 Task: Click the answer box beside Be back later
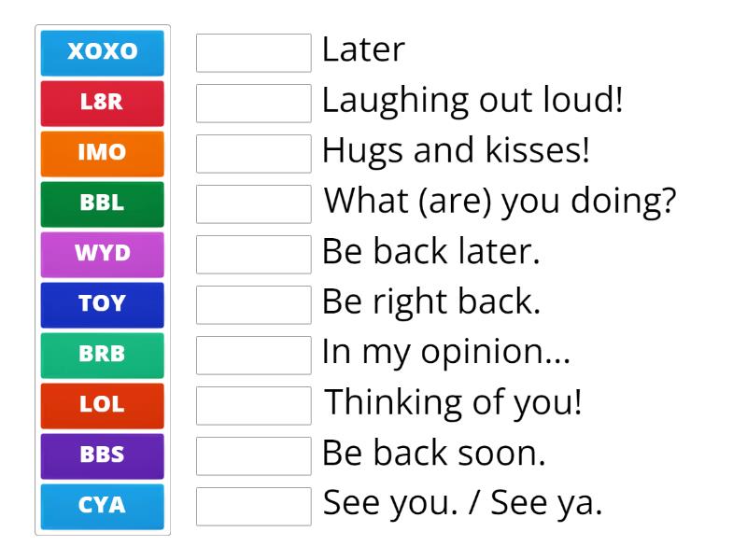pos(253,255)
